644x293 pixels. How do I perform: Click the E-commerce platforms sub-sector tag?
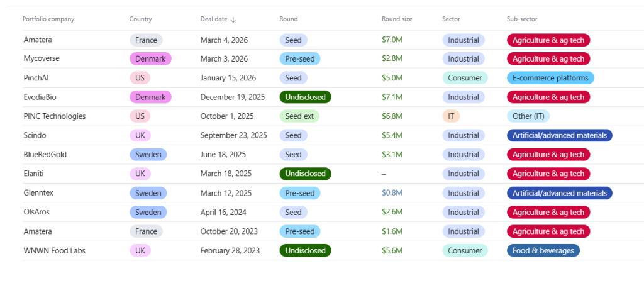point(550,78)
